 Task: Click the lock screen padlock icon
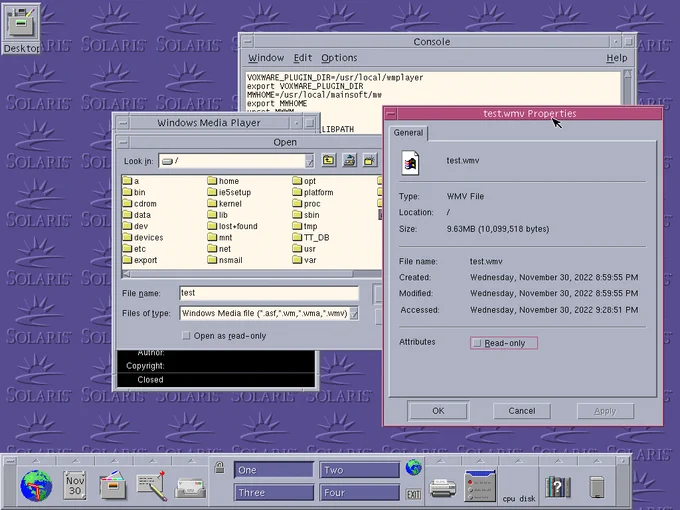pos(219,468)
